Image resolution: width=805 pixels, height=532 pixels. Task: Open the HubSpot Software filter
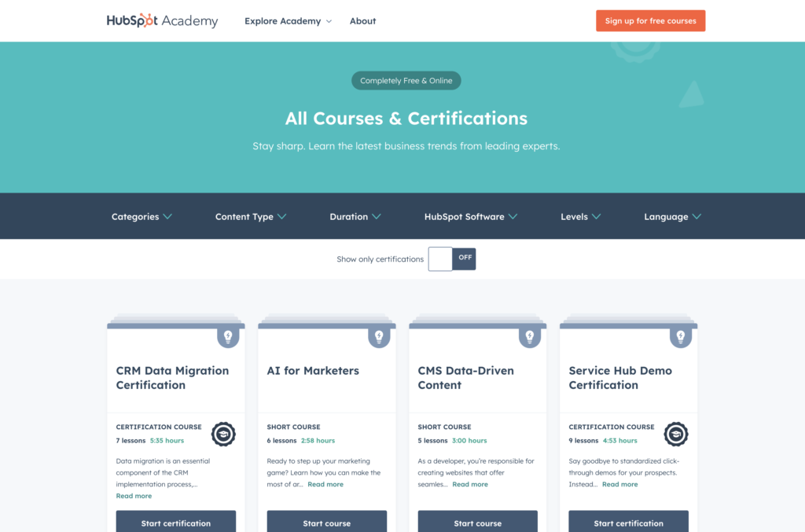click(x=471, y=217)
